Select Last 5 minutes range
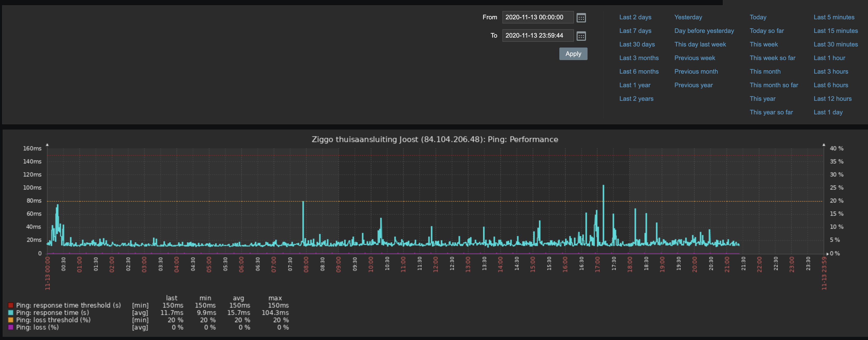This screenshot has height=340, width=868. 834,17
